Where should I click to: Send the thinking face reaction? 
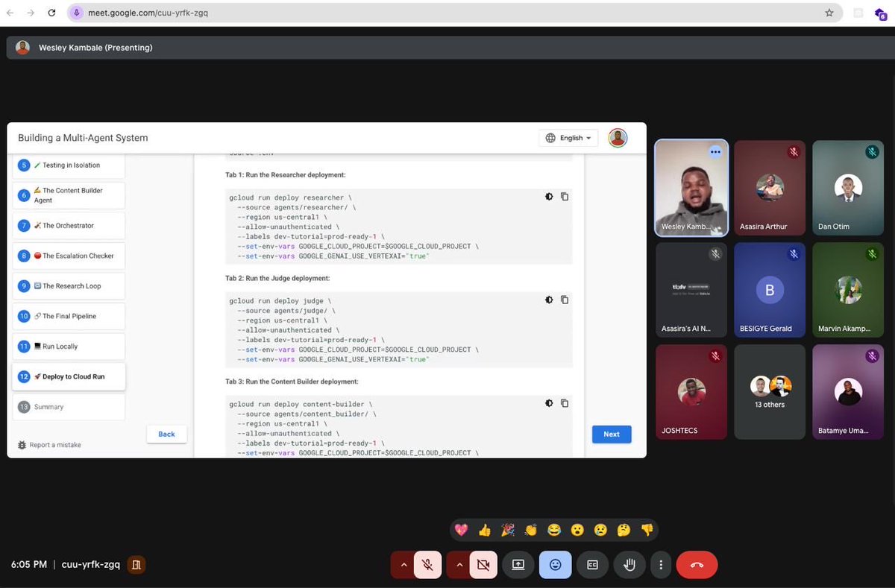point(624,530)
